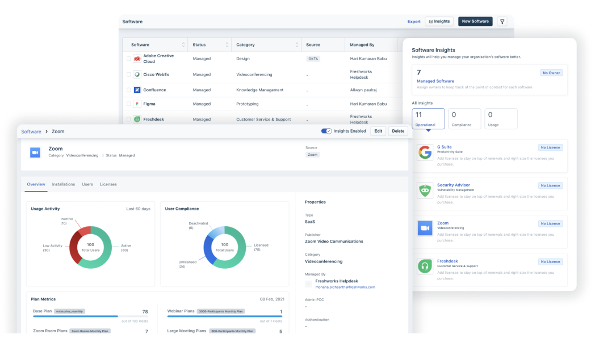Check the Figma row checkbox

coord(128,104)
